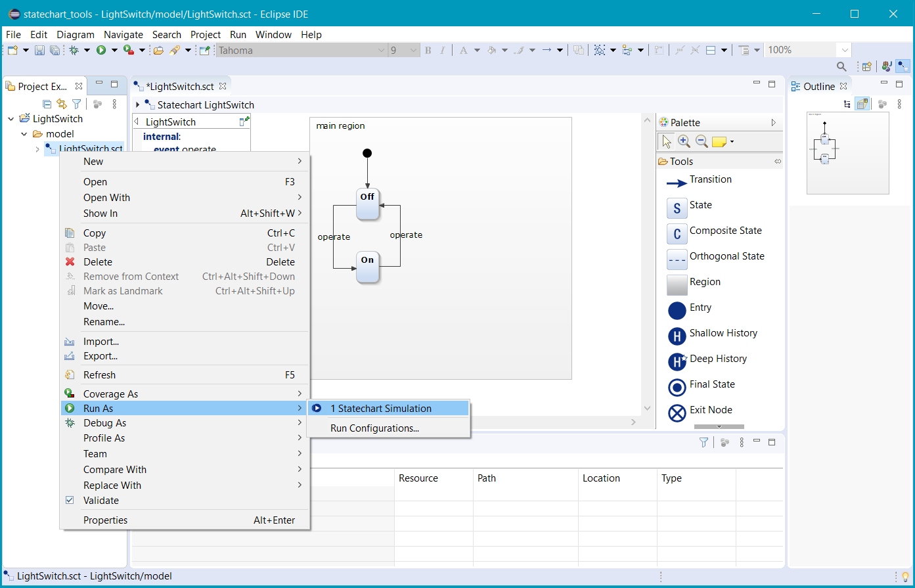Collapse the model folder tree node
Viewport: 915px width, 588px height.
[24, 134]
